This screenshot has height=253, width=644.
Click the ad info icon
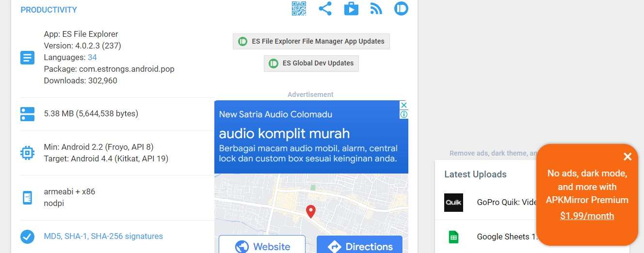403,114
